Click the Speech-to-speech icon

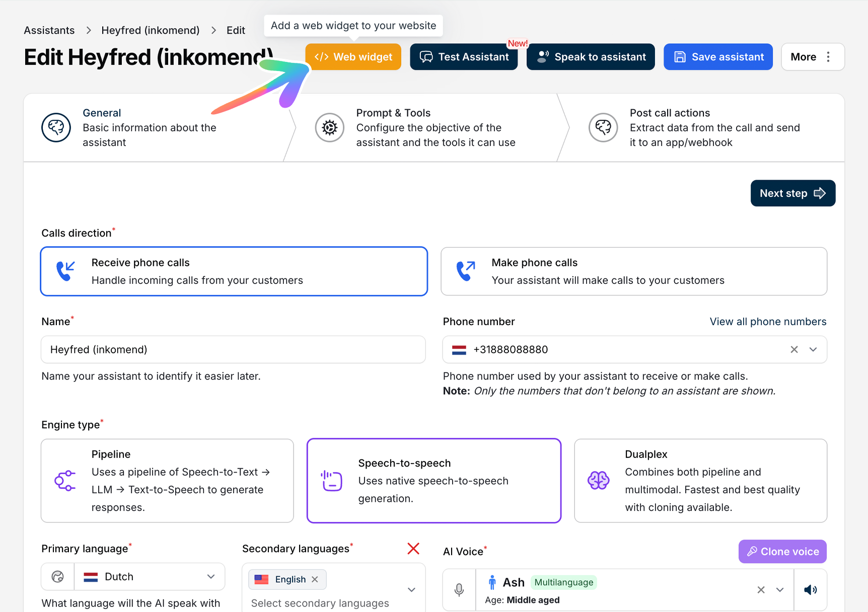point(332,481)
